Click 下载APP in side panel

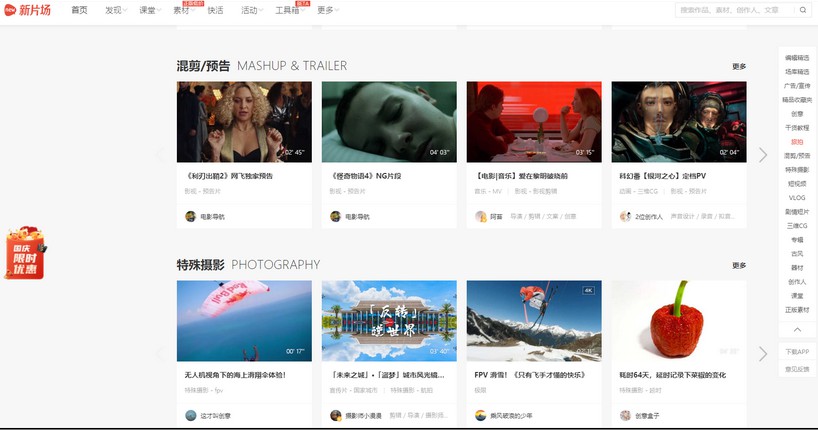coord(797,352)
